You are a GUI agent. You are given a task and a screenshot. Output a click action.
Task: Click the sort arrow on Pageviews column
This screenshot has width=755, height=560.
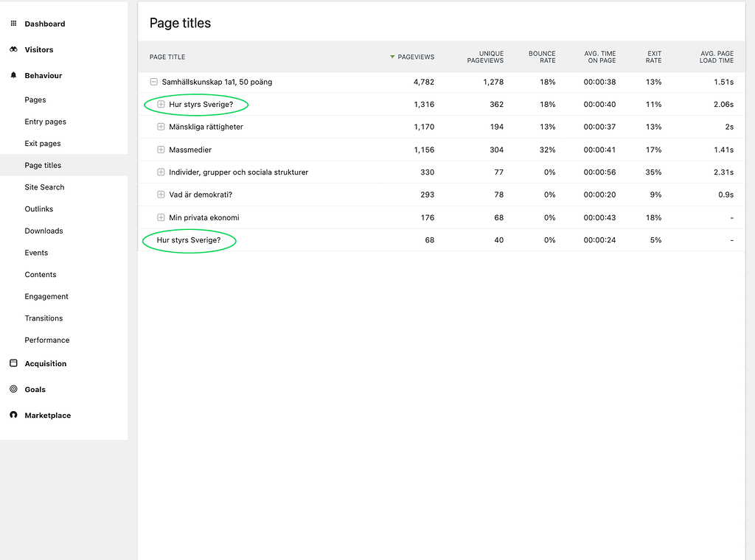tap(391, 57)
